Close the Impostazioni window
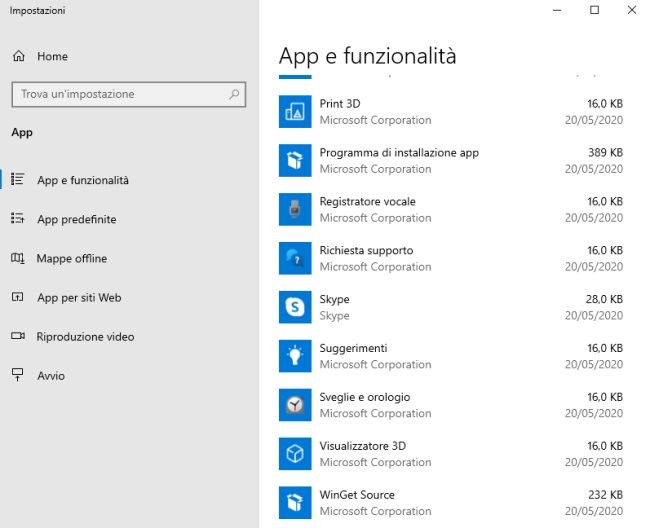 pyautogui.click(x=632, y=10)
